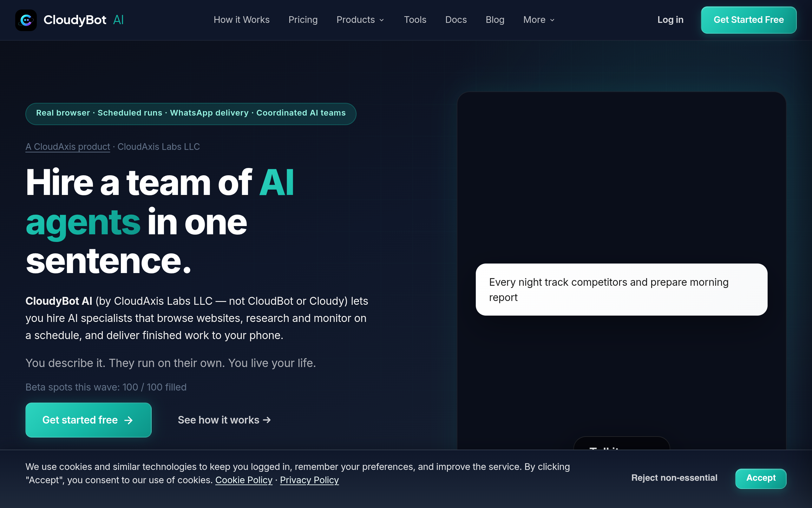
Task: Click the Get Started Free header button
Action: (749, 20)
